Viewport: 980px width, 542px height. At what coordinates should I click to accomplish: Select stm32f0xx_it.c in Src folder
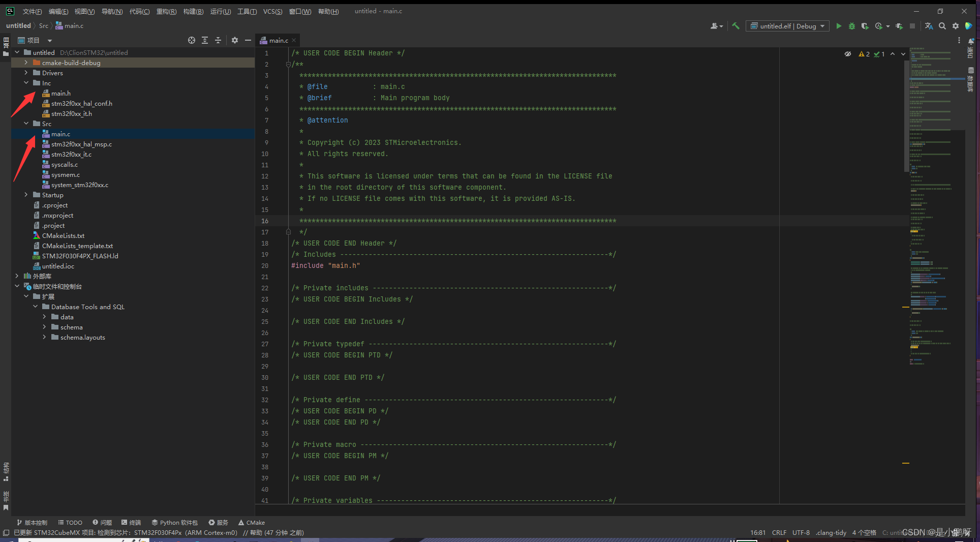click(x=71, y=154)
